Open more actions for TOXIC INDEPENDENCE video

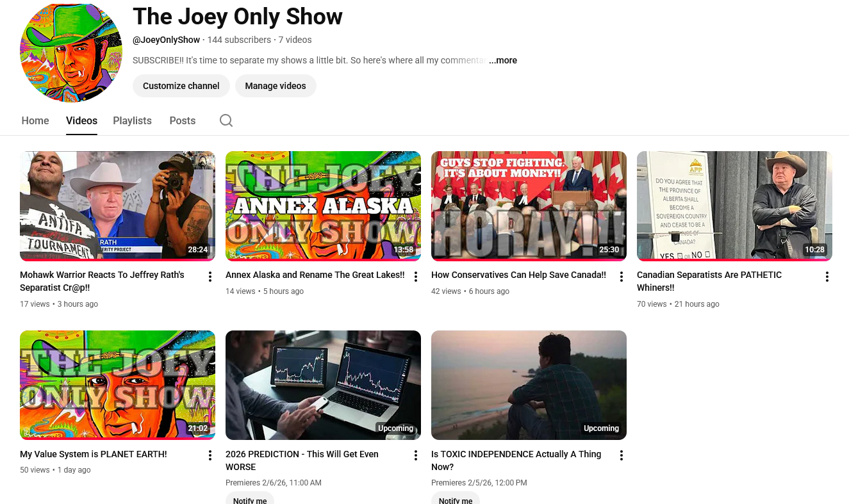coord(621,455)
